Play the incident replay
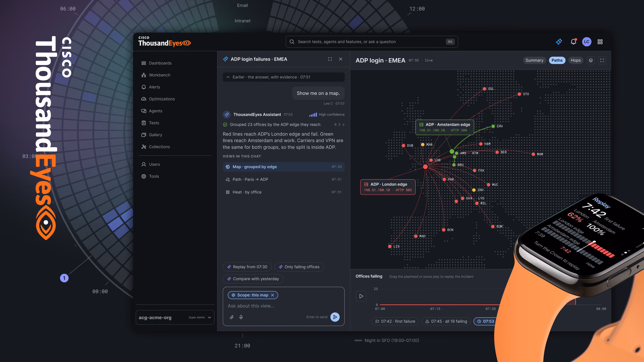The width and height of the screenshot is (644, 362). pyautogui.click(x=361, y=296)
